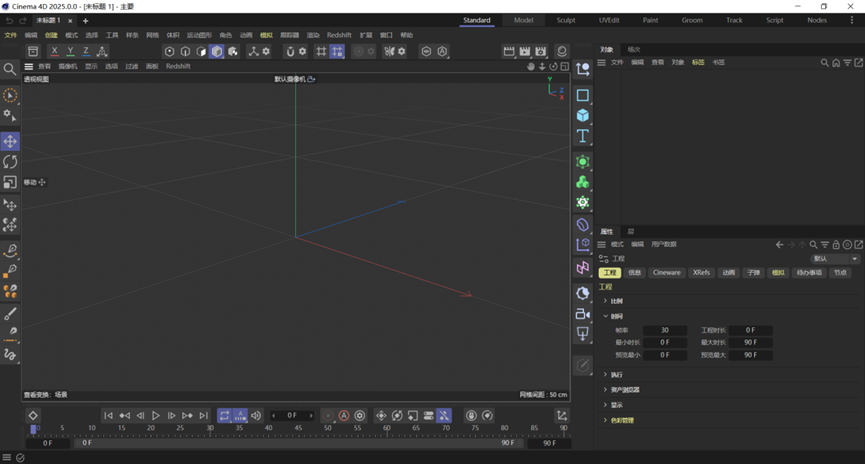Switch to points mode icon
865x464 pixels.
169,51
